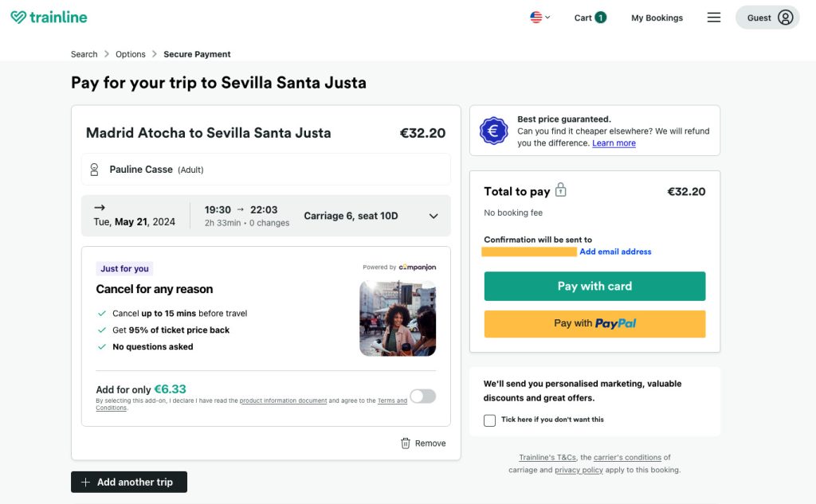Click the passenger icon next to Pauline Casse

94,170
